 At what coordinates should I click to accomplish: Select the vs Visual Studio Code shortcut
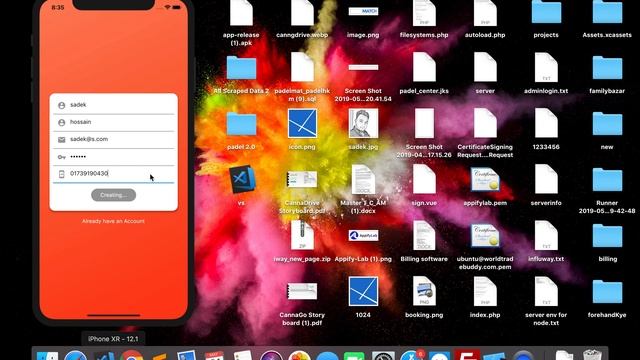click(x=241, y=179)
